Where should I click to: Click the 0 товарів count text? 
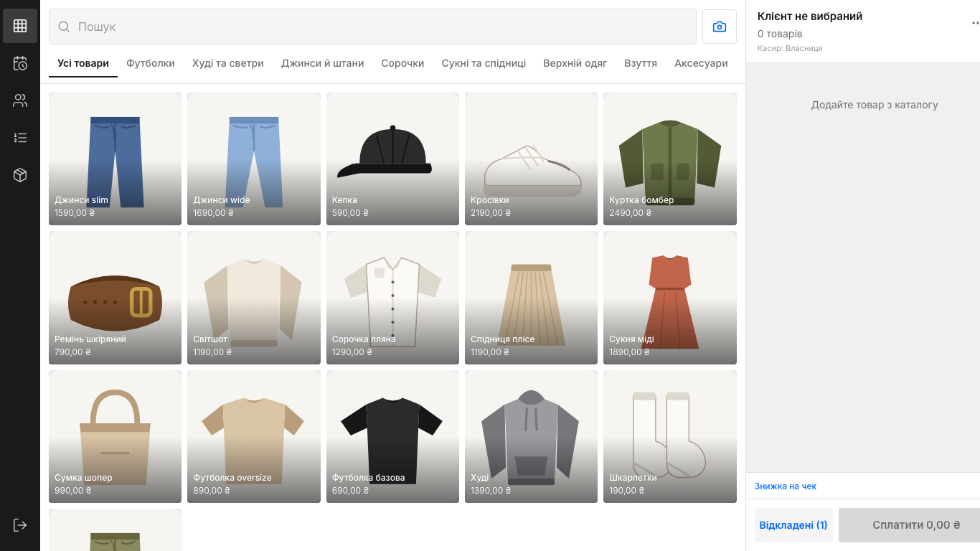tap(780, 34)
